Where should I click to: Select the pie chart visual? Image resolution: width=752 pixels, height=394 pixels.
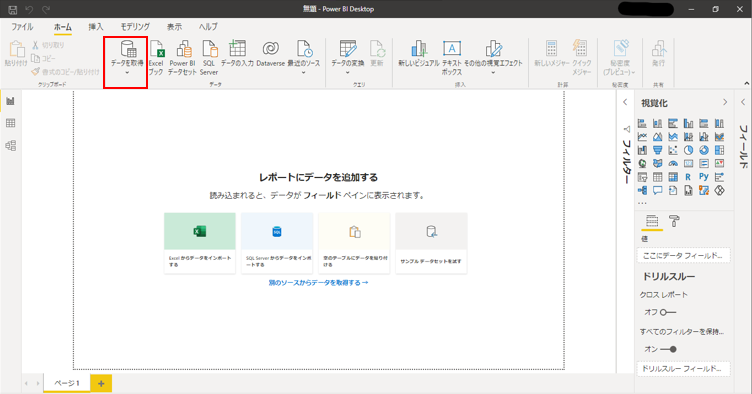[688, 150]
